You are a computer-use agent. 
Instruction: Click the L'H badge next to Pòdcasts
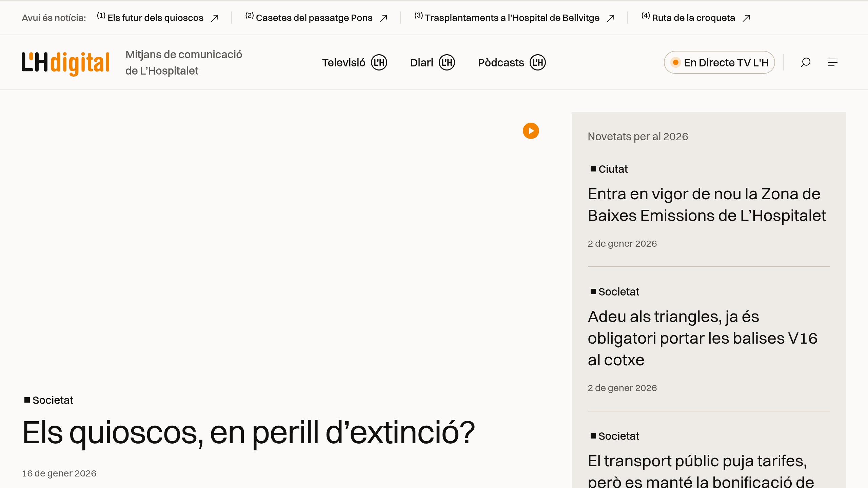[538, 62]
